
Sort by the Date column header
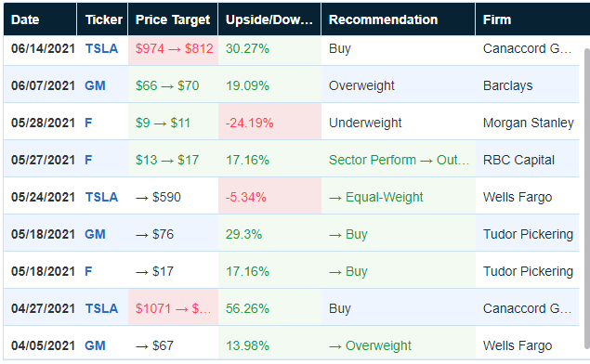[x=40, y=19]
